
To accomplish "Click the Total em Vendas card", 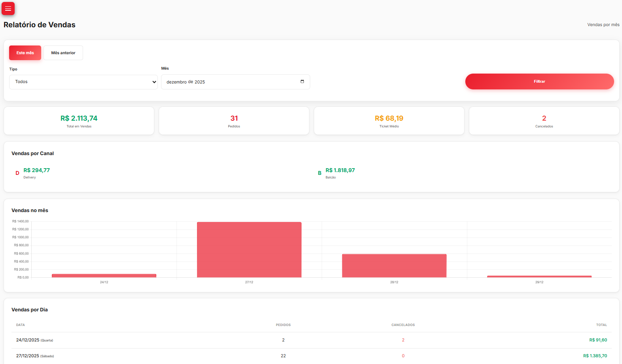I will pyautogui.click(x=79, y=121).
